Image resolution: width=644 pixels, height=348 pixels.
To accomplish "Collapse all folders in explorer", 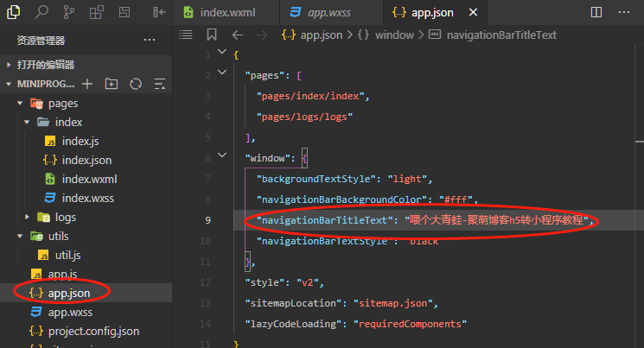I will (x=159, y=84).
